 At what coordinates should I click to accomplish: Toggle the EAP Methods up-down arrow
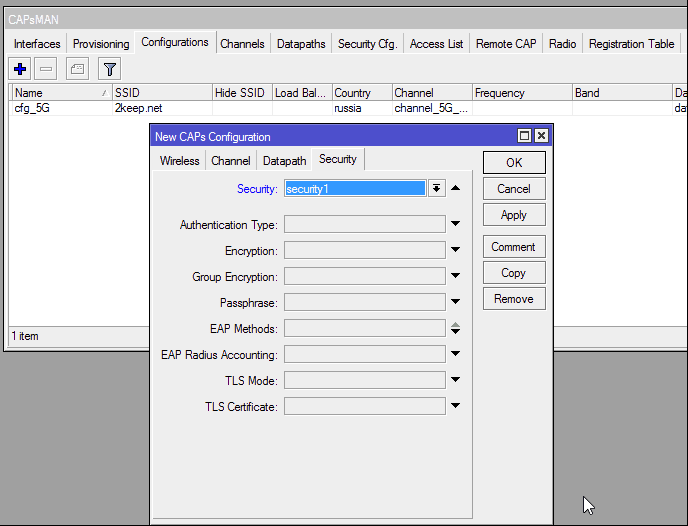point(456,328)
